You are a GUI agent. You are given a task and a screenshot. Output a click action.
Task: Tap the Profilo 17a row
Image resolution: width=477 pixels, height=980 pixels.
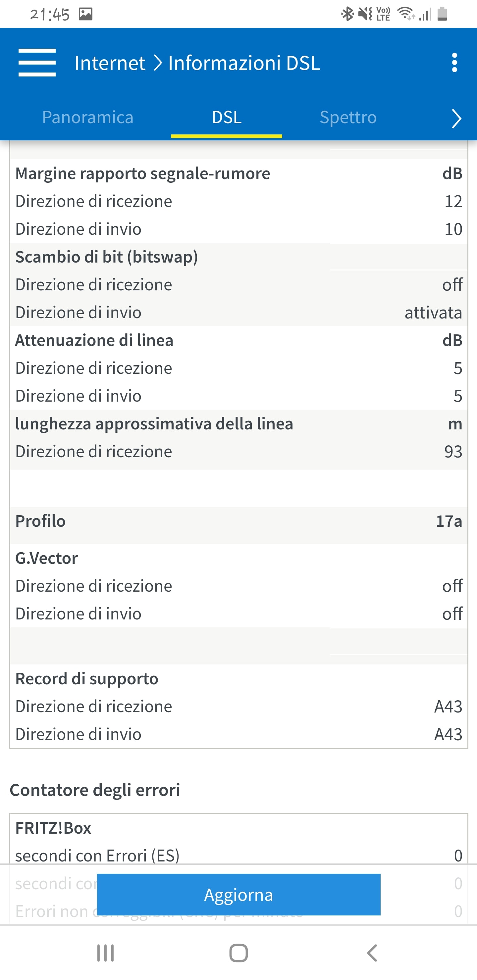point(239,521)
